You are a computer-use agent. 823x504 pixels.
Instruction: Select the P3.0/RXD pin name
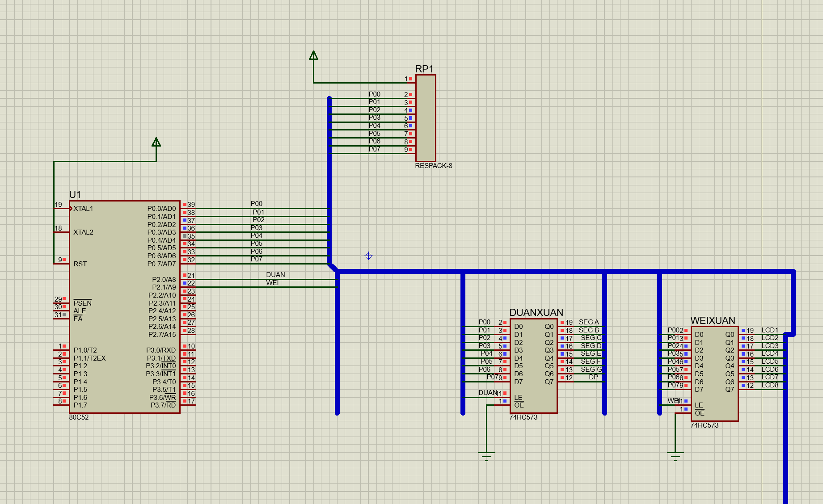pyautogui.click(x=161, y=350)
